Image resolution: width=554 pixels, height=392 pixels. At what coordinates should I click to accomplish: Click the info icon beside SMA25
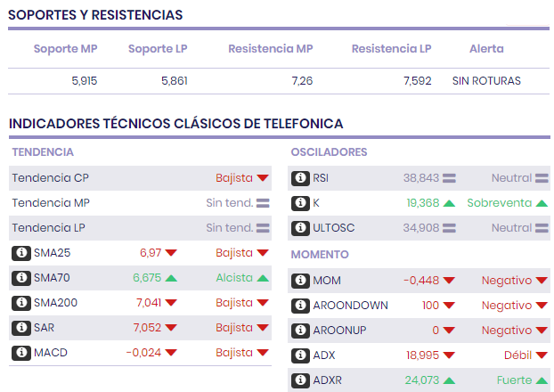pyautogui.click(x=21, y=253)
